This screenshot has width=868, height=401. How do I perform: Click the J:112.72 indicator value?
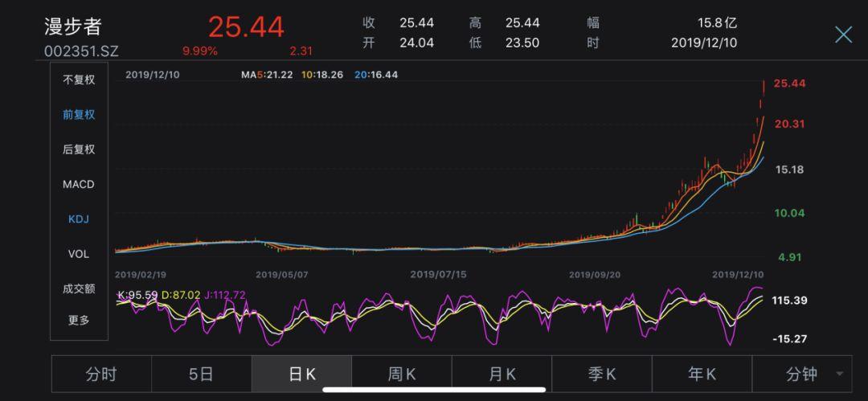click(x=225, y=295)
